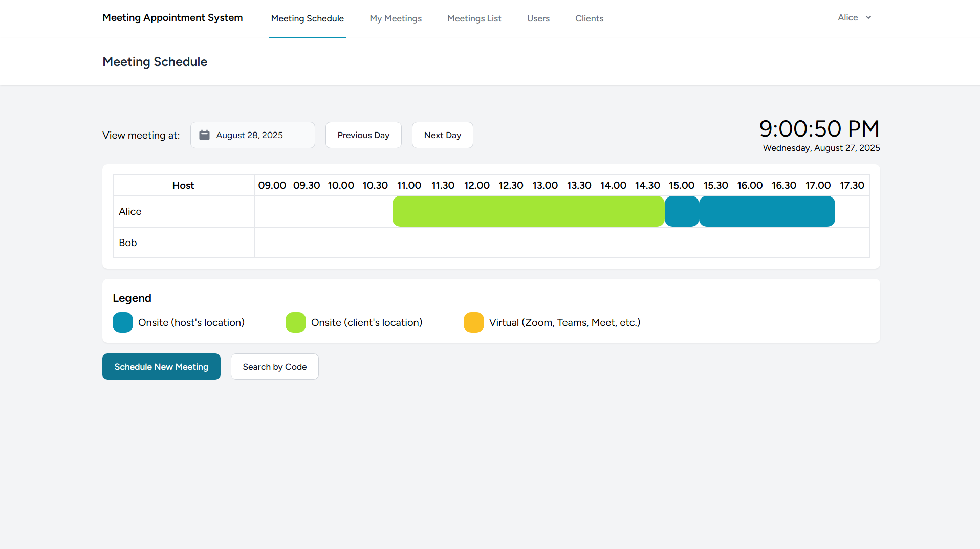Click the green Onsite client's location swatch
The width and height of the screenshot is (980, 549).
pos(296,322)
